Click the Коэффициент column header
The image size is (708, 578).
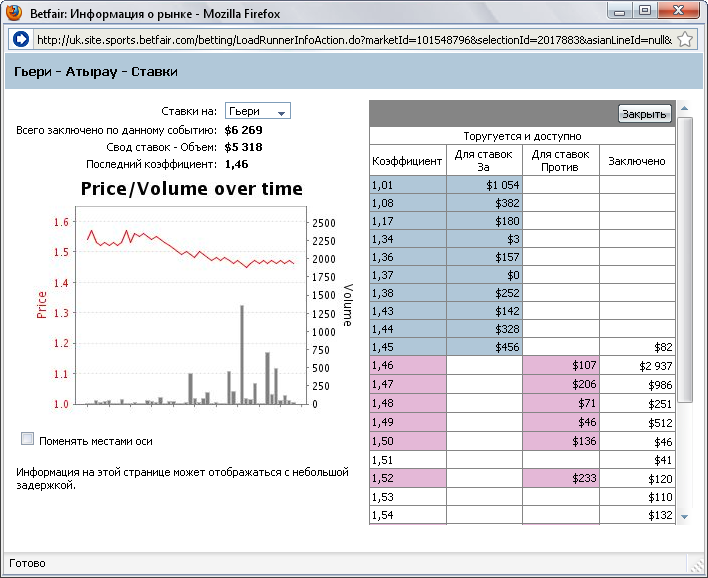click(x=407, y=161)
